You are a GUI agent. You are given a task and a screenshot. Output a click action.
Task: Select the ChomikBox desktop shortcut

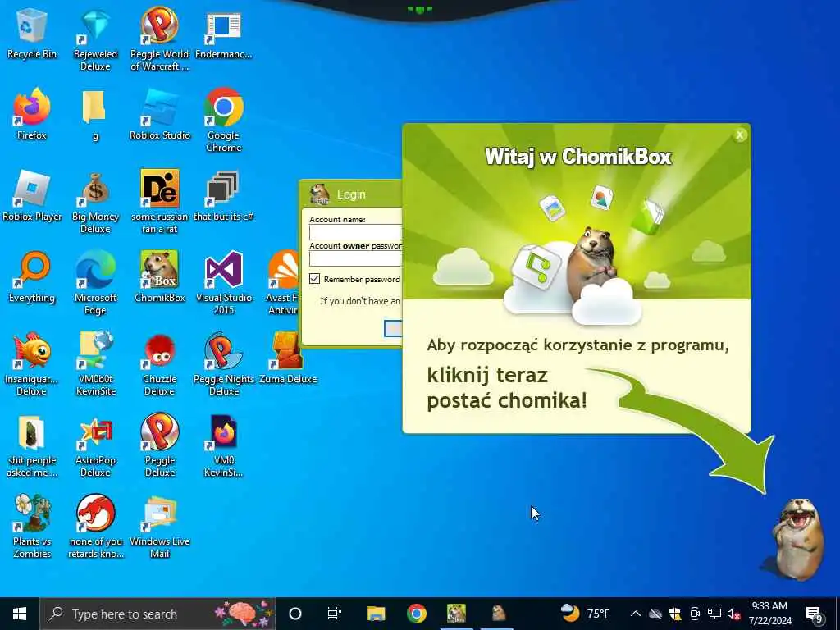click(x=160, y=277)
